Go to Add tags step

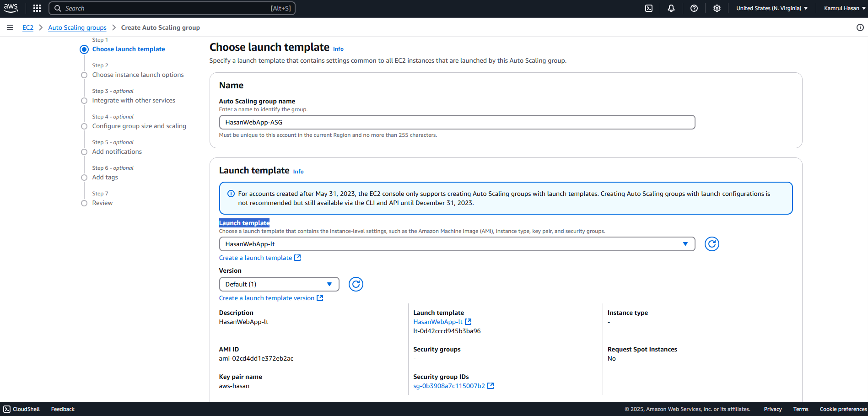105,177
